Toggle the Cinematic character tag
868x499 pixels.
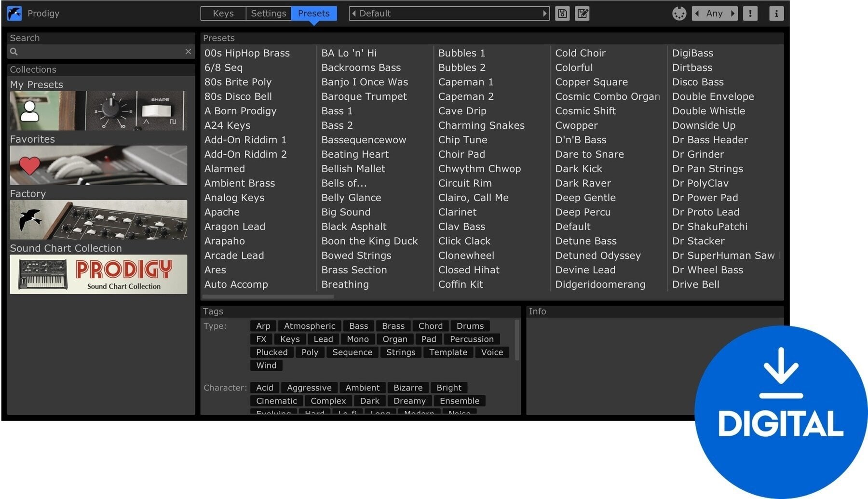click(277, 401)
